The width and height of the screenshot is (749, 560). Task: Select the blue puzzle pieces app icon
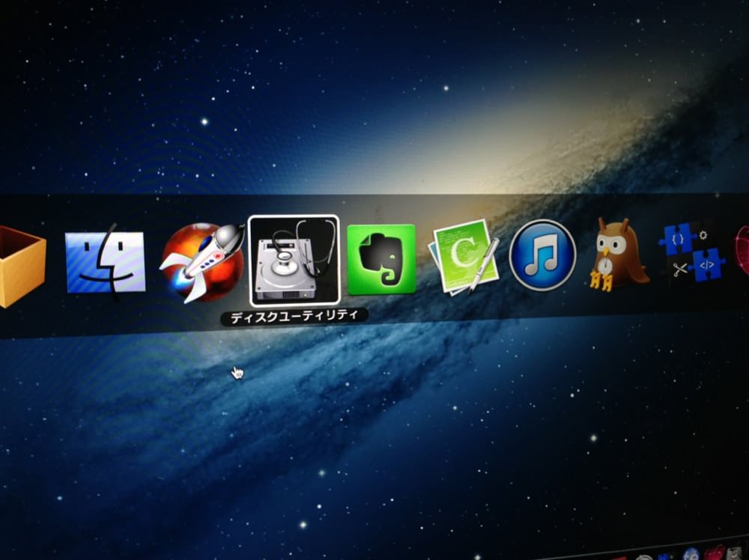click(x=691, y=252)
